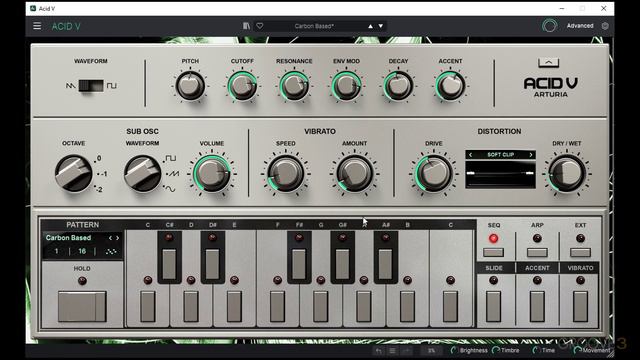Collapse panel with chevron above Acid V logo
Image resolution: width=640 pixels, height=360 pixels.
549,62
